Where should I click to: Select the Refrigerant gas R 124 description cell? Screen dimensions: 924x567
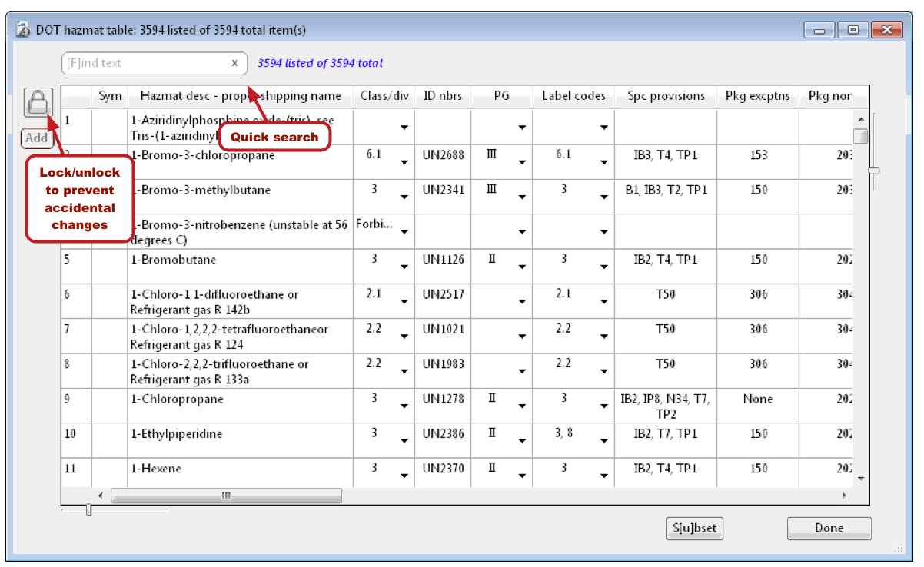(x=241, y=336)
